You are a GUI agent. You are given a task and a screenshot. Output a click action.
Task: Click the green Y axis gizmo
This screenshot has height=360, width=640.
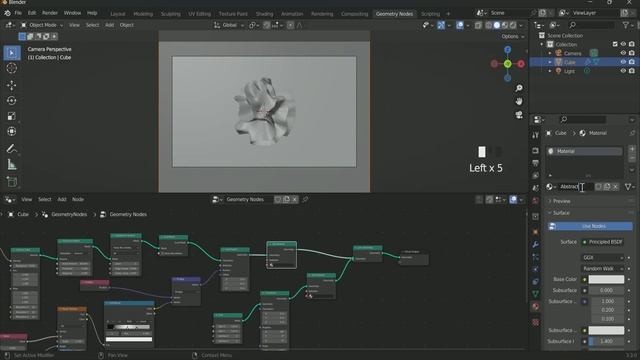(x=507, y=64)
